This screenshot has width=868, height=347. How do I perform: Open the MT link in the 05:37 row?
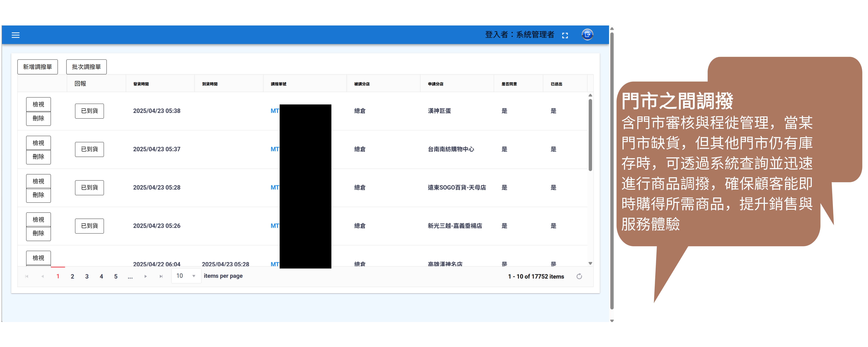click(x=275, y=149)
